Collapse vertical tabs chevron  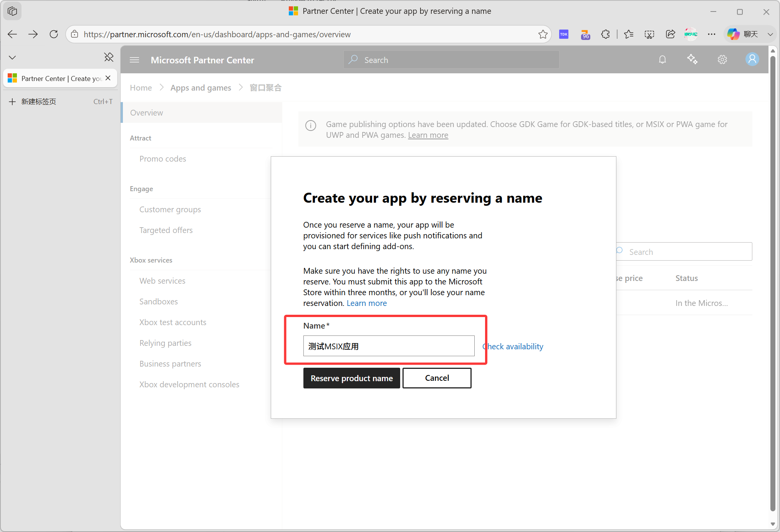coord(12,58)
